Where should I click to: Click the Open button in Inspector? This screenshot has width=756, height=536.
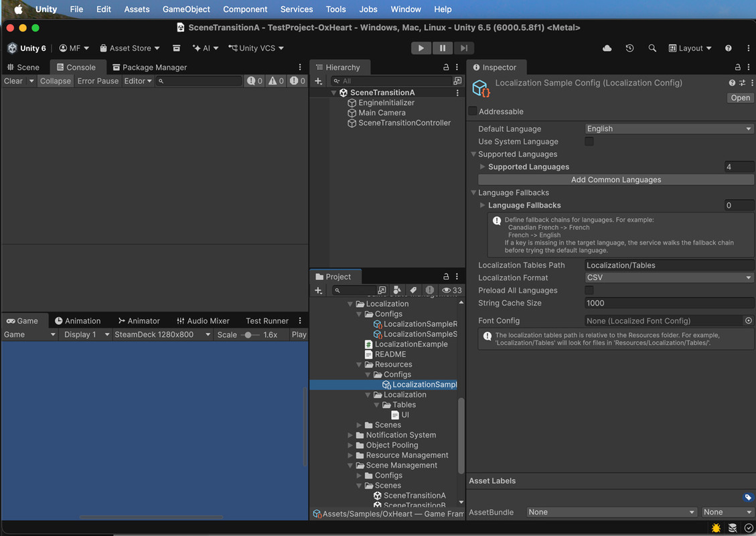[x=740, y=97]
